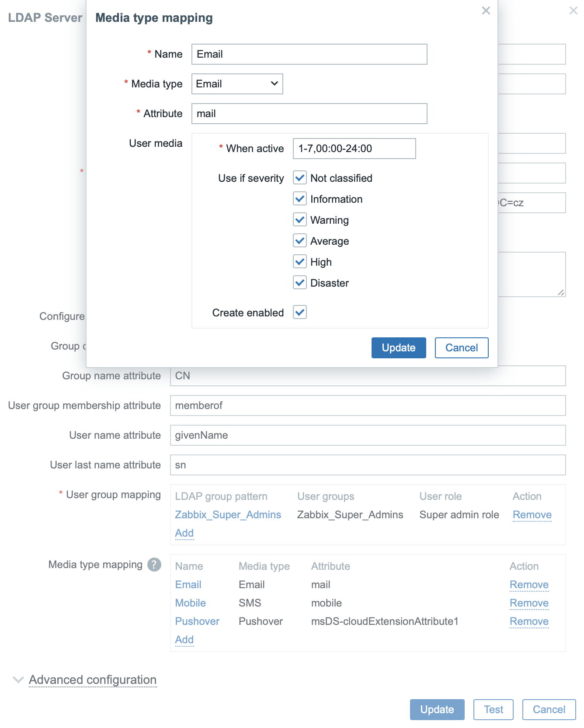Click the Name field in mapping dialog

coord(309,54)
